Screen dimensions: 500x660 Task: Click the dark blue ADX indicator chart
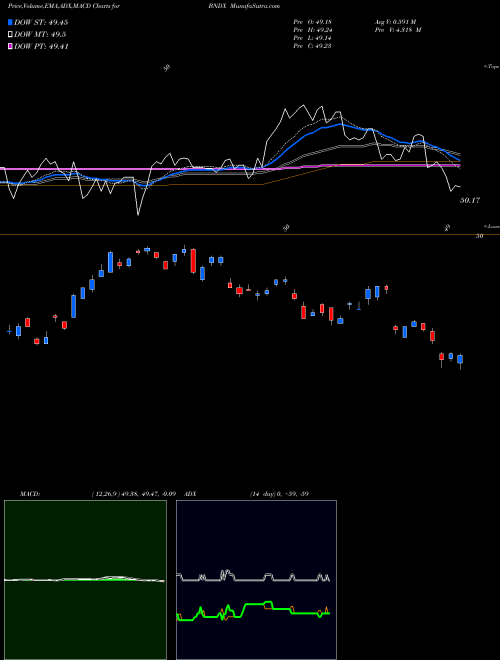click(x=256, y=580)
